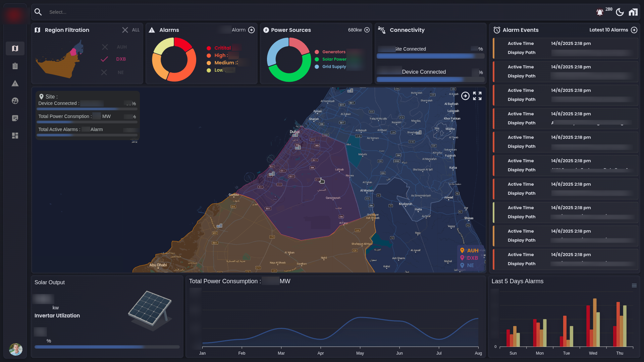The width and height of the screenshot is (644, 362).
Task: Select the map view sidebar icon
Action: point(15,49)
